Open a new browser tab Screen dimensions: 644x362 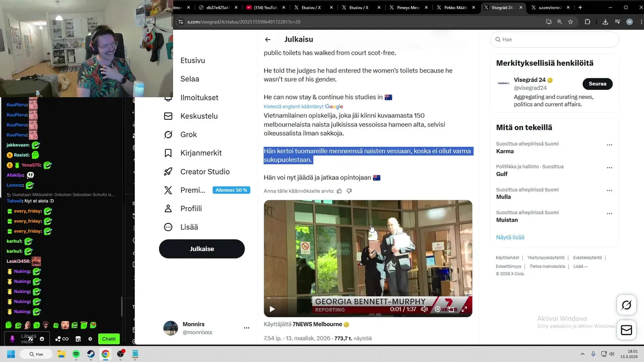(x=580, y=8)
